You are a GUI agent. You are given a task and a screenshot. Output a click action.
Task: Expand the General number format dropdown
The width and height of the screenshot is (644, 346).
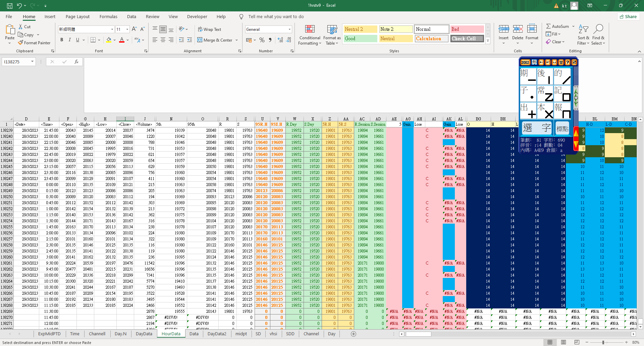[289, 29]
